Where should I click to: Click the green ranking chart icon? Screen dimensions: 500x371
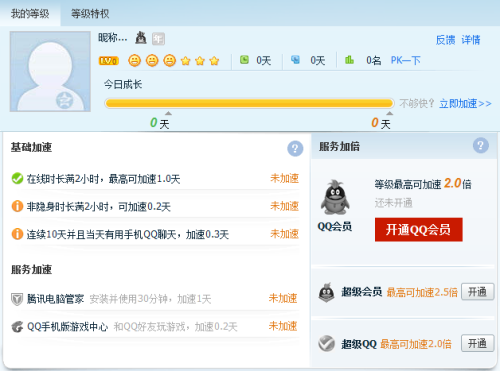pos(349,60)
